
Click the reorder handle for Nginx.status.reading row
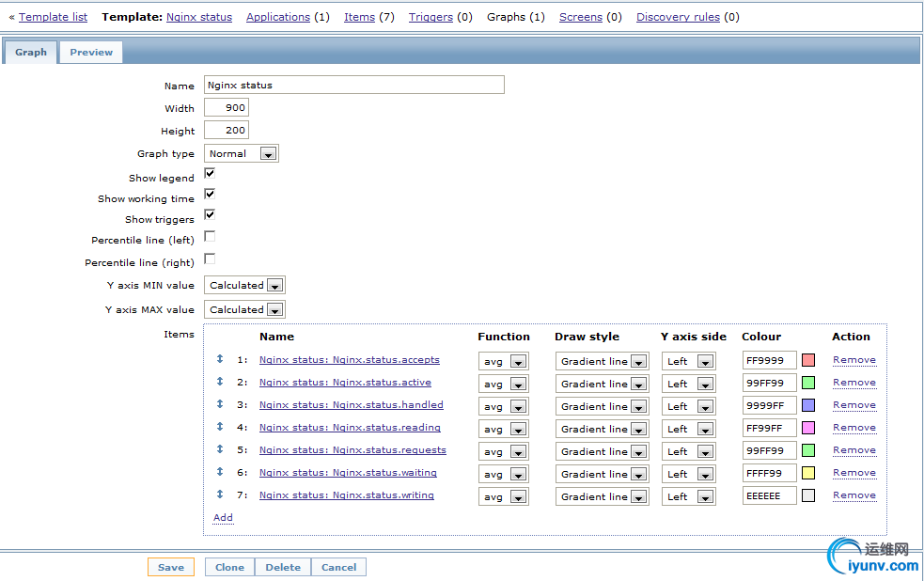pyautogui.click(x=220, y=427)
